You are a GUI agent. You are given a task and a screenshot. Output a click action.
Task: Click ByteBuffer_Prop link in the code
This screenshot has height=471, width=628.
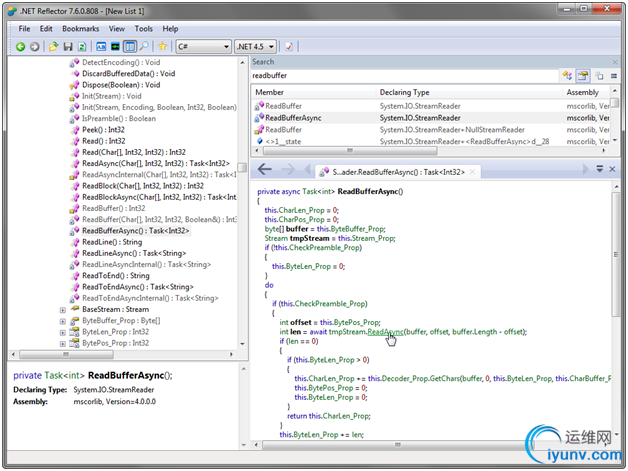click(x=358, y=229)
